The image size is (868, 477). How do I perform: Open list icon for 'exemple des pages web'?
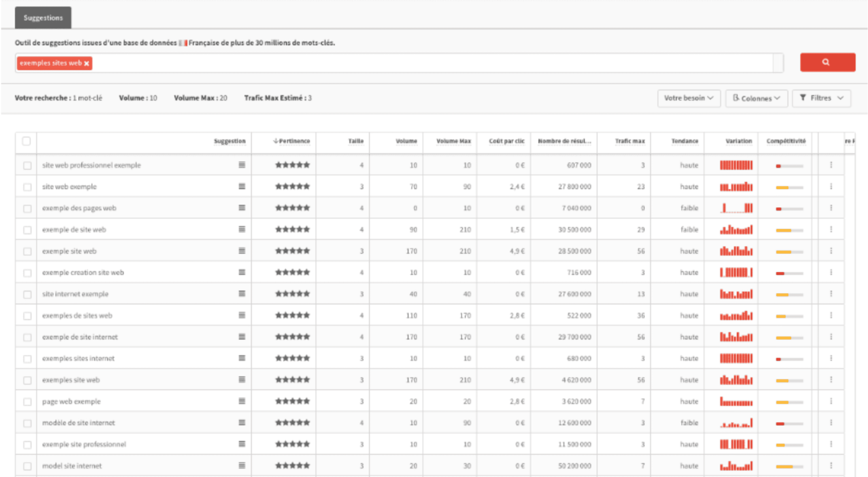(x=242, y=207)
